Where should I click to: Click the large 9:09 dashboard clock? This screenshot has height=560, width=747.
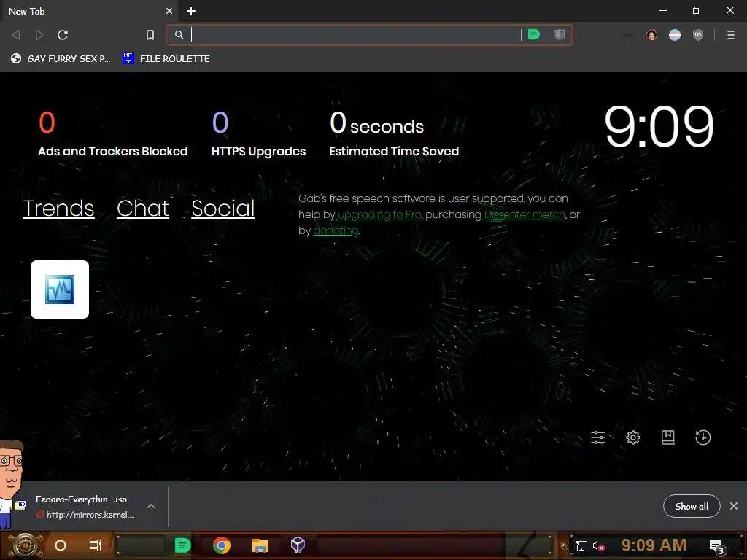coord(659,126)
